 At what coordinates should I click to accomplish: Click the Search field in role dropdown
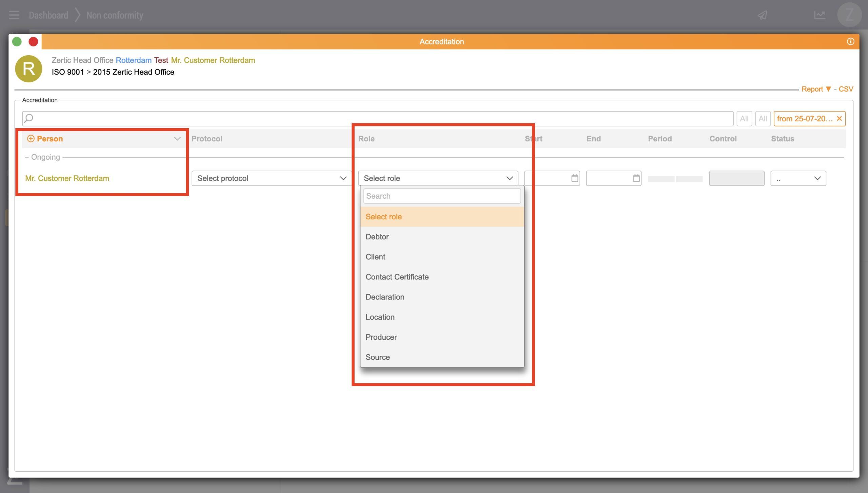442,196
